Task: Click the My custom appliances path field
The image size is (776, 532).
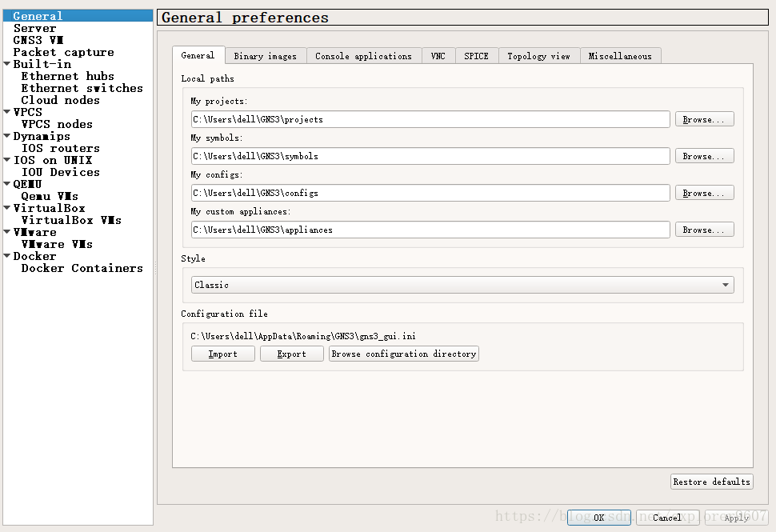Action: click(x=430, y=230)
